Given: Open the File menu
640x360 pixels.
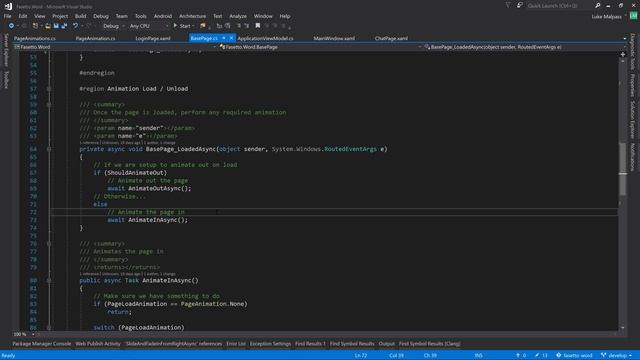Looking at the screenshot, I should (x=7, y=16).
